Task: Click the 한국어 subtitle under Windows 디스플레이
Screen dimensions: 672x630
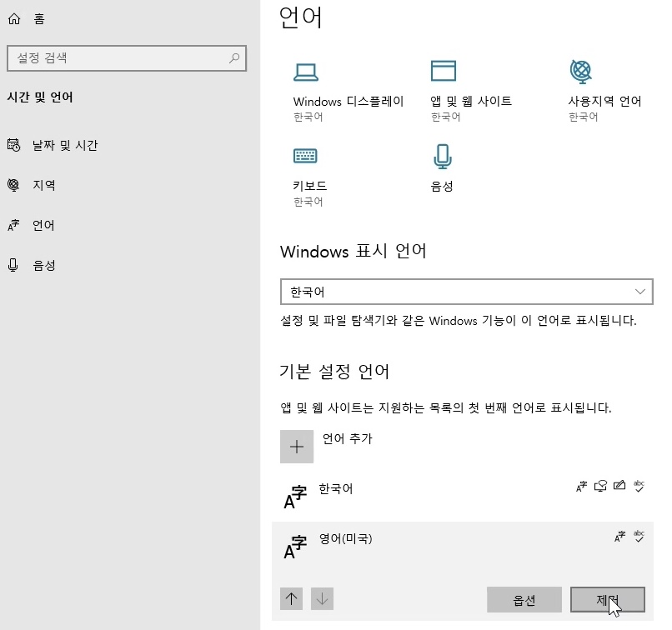Action: click(x=308, y=117)
